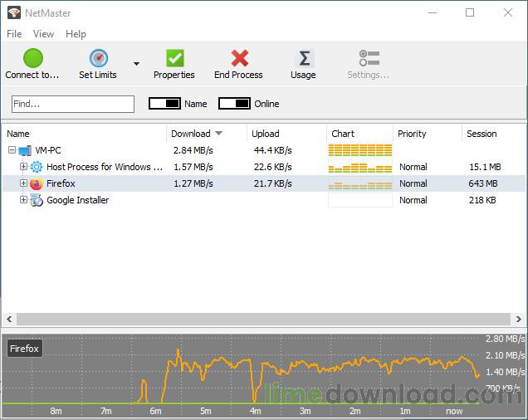Click the green Connect to... icon
The width and height of the screenshot is (528, 420).
[x=32, y=59]
